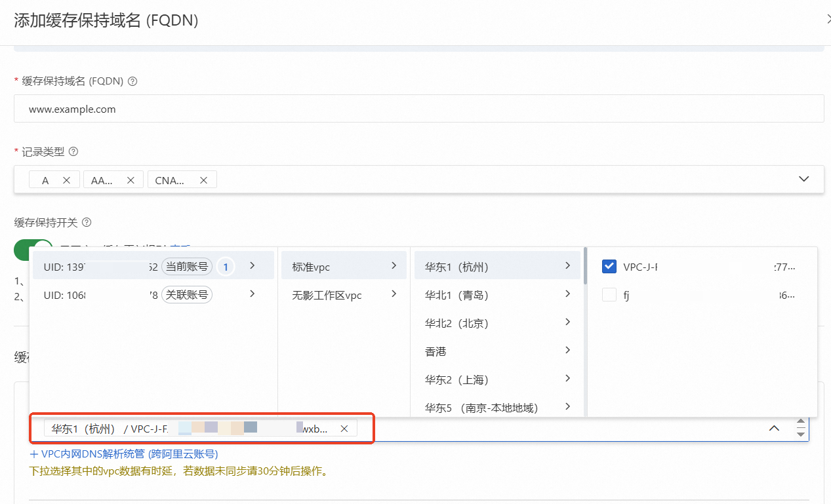Expand arrow on 关联账号 row

[253, 294]
